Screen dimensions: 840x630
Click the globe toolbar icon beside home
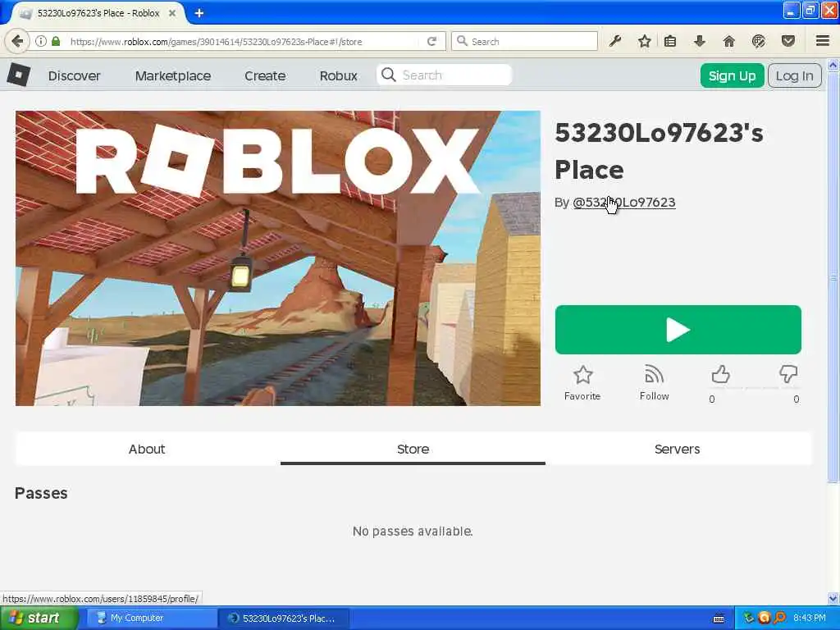(759, 41)
